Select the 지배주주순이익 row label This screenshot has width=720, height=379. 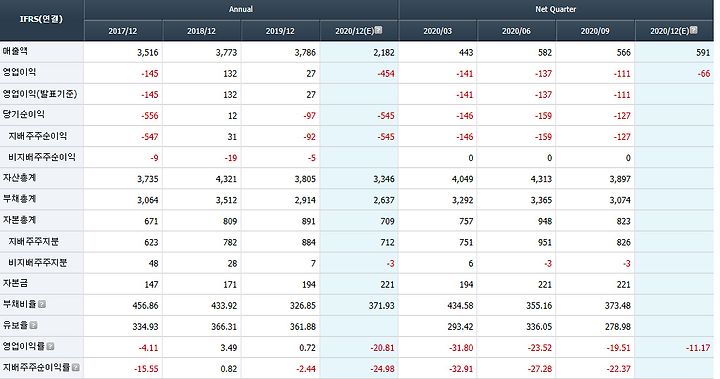pos(38,136)
